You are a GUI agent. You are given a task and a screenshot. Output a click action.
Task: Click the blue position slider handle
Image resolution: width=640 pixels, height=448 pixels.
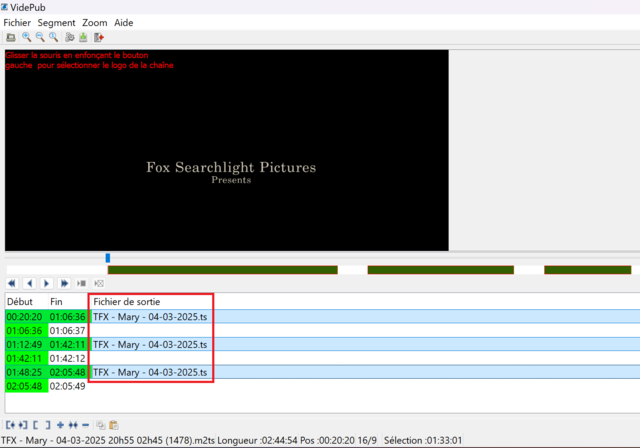(x=108, y=258)
